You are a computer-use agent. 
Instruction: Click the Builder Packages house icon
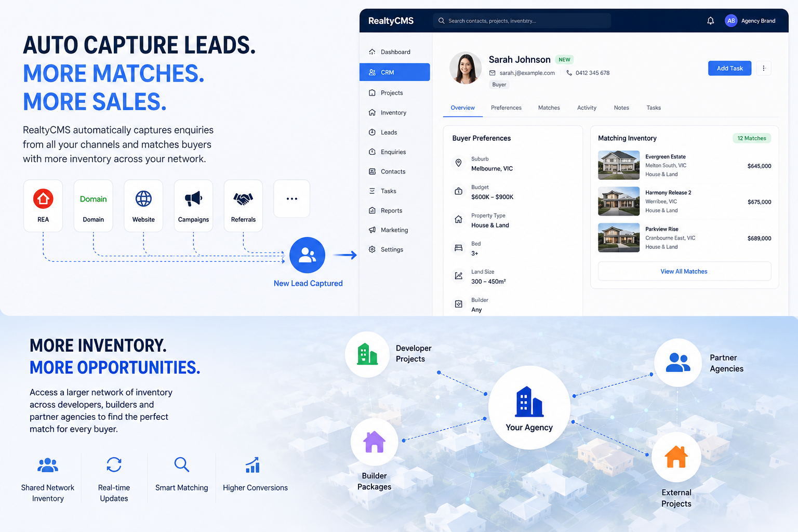pyautogui.click(x=374, y=442)
